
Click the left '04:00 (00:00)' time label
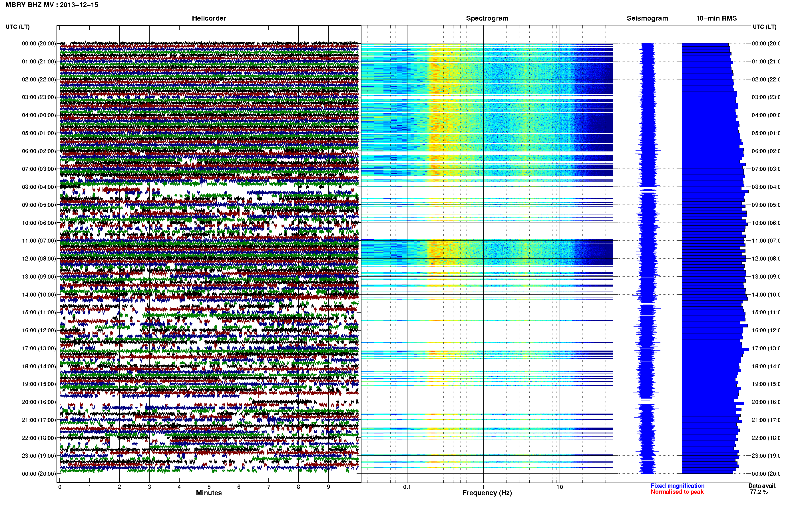pos(39,115)
